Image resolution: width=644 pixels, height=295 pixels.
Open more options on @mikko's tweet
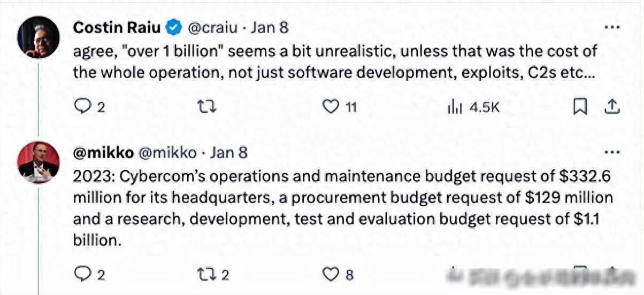[x=611, y=152]
